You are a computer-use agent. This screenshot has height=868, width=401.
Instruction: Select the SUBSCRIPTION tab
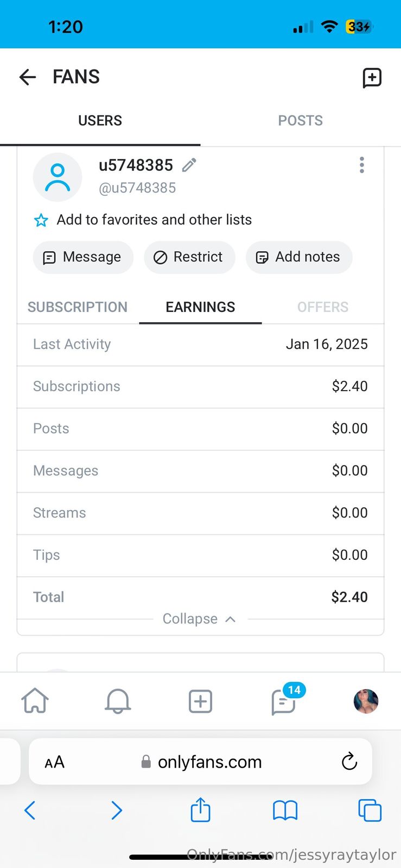[78, 307]
